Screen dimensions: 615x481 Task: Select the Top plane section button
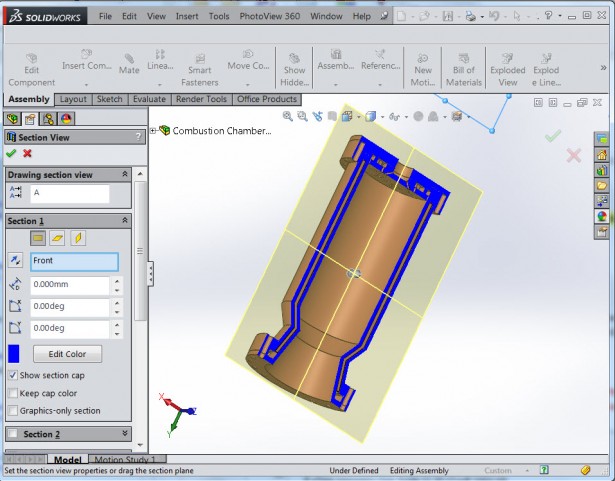(58, 238)
